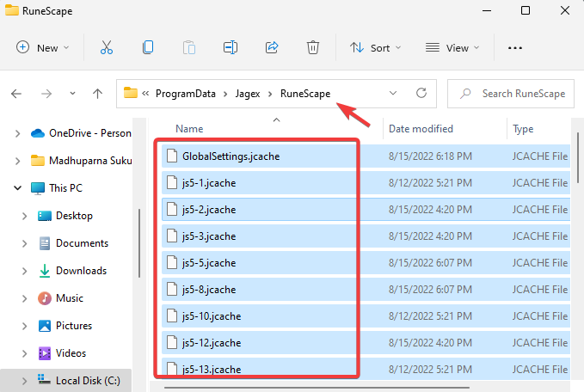Click the Rename icon in toolbar
Image resolution: width=584 pixels, height=392 pixels.
231,47
